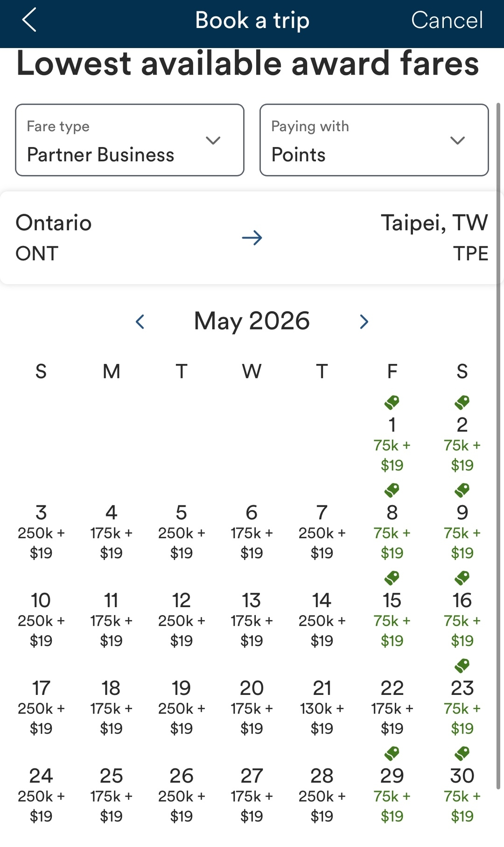Tap the Taipei TPE destination field
Viewport: 504px width, 847px height.
(x=434, y=238)
